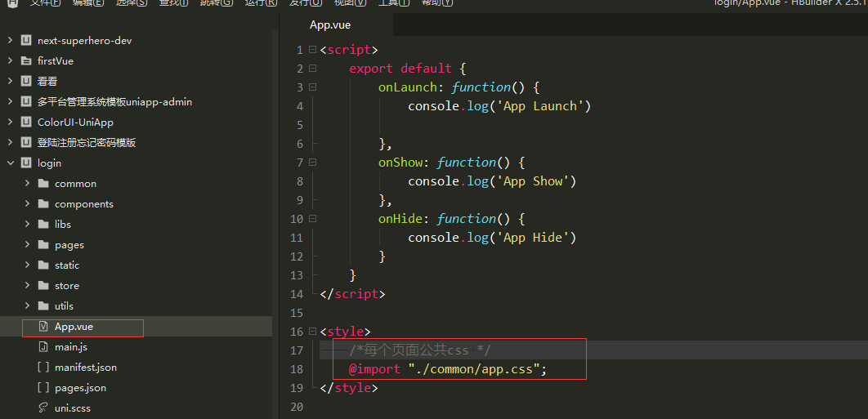
Task: Expand the utils folder arrow
Action: 27,305
